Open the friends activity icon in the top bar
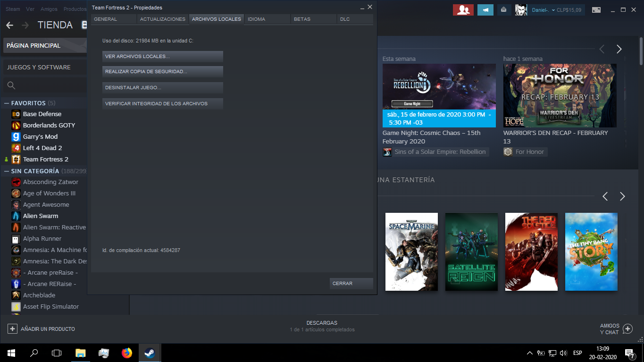Screen dimensions: 644x362 pos(463,10)
